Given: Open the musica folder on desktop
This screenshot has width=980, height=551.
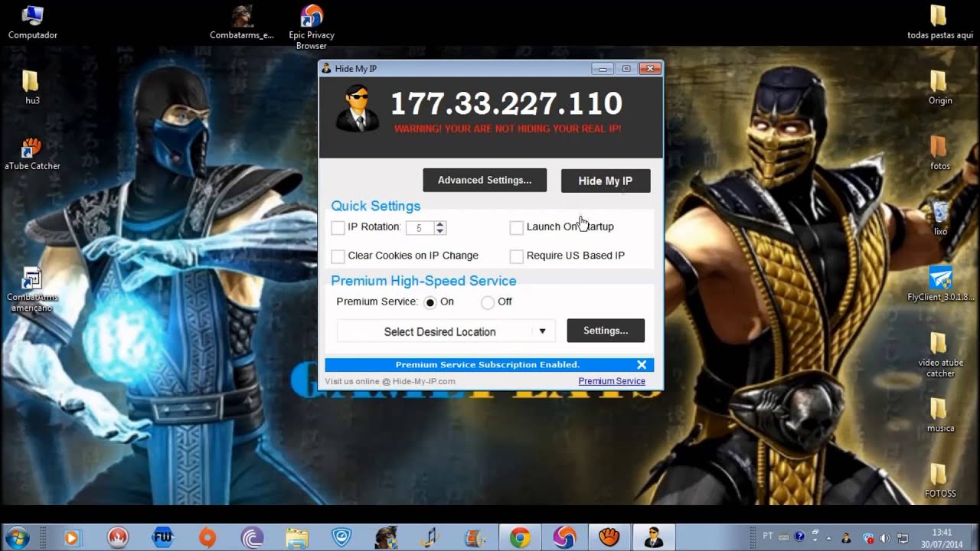Looking at the screenshot, I should pos(940,416).
